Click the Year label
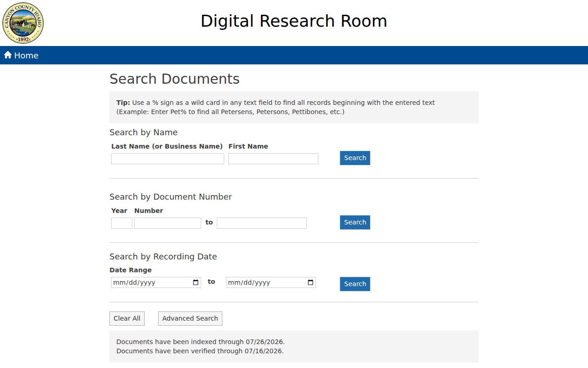Screen dimensions: 588x368 pyautogui.click(x=119, y=211)
